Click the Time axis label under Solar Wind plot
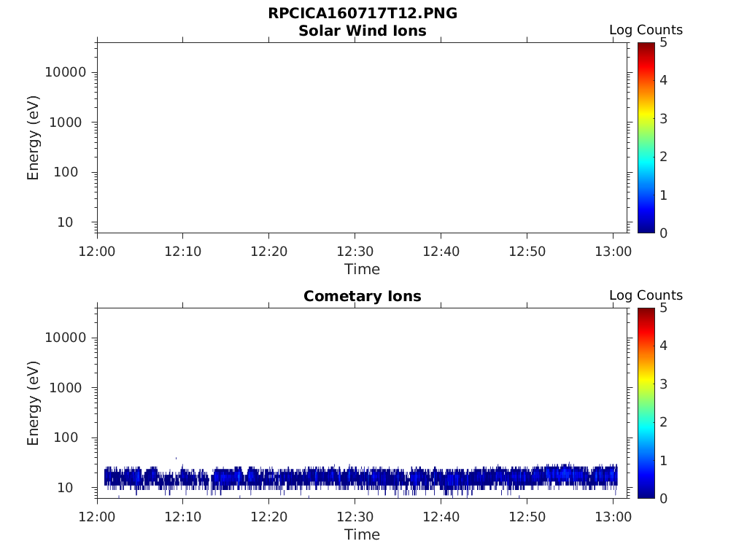 362,269
